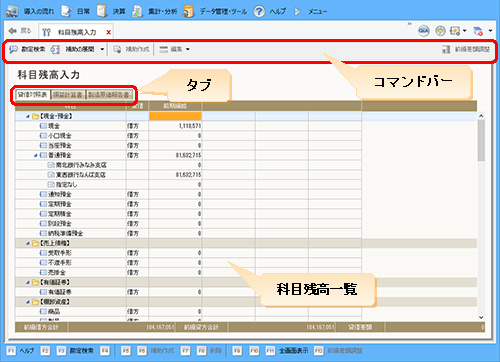Close the 科目残高入力 tab
This screenshot has width=500, height=362.
coord(108,32)
